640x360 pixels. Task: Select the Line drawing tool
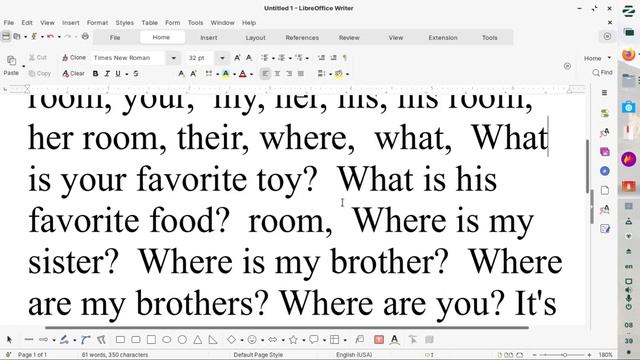pyautogui.click(x=29, y=340)
